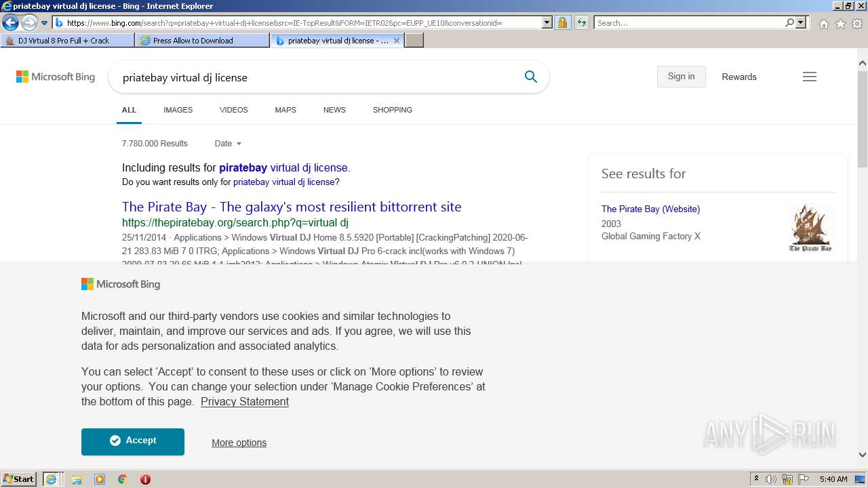The height and width of the screenshot is (488, 868).
Task: Click the IE toolbar search box
Action: tap(689, 22)
